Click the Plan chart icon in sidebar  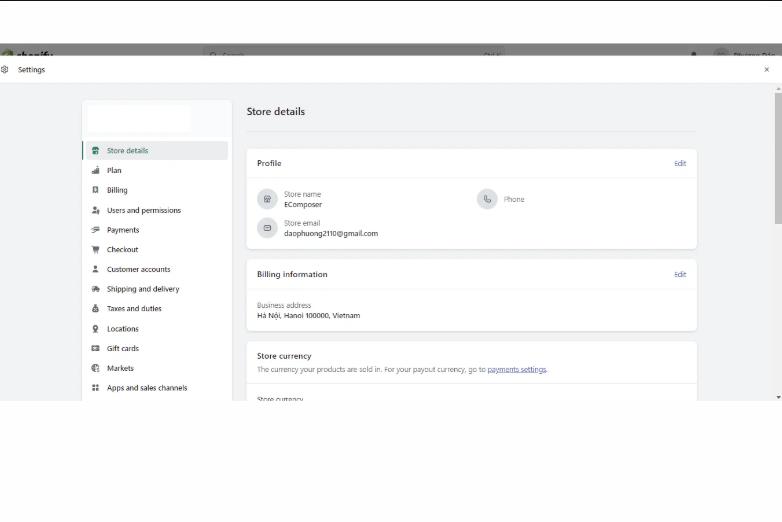tap(95, 171)
